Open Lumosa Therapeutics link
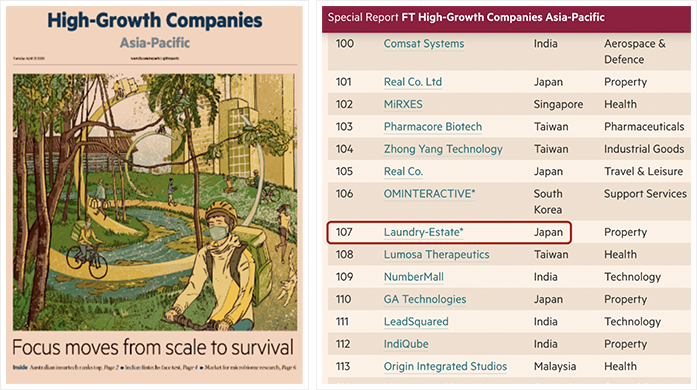Screen dimensions: 697x390 pyautogui.click(x=436, y=254)
